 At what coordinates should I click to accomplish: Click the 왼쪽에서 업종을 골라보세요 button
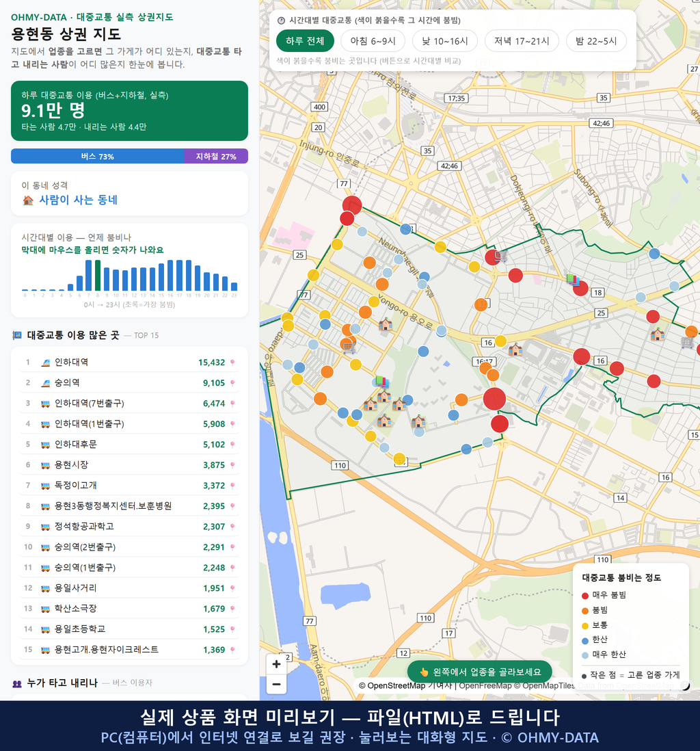coord(480,672)
